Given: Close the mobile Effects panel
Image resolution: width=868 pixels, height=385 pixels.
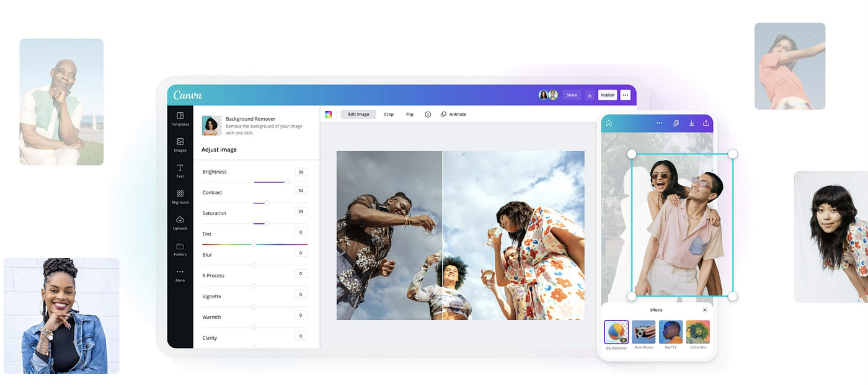Looking at the screenshot, I should click(705, 310).
